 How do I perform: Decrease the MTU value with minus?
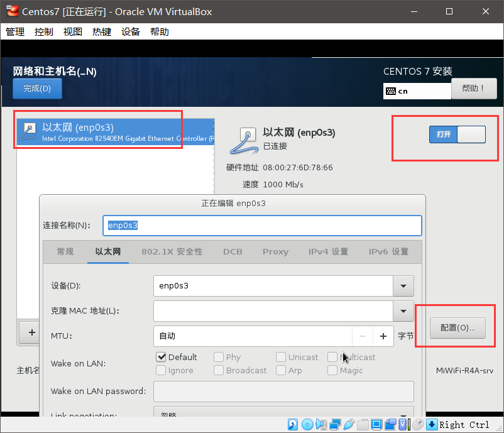tap(363, 336)
